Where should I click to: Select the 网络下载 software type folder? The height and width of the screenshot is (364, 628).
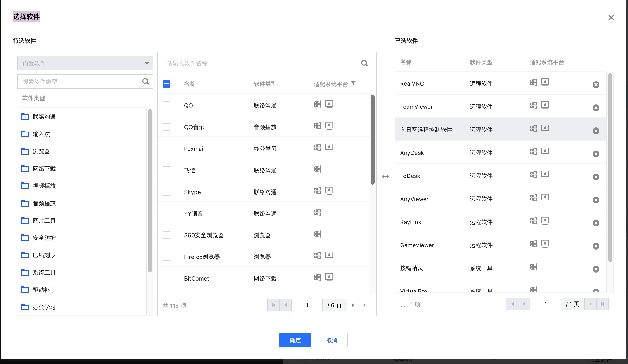[39, 169]
